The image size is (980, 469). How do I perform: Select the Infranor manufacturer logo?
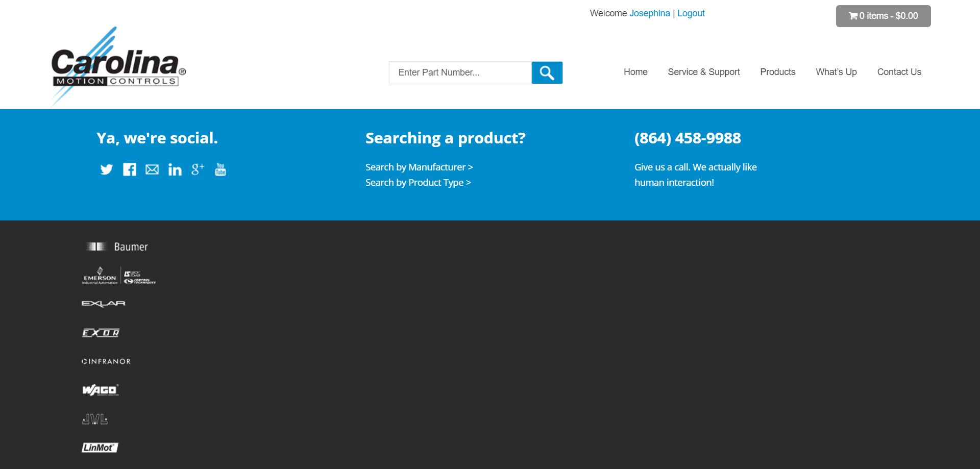tap(106, 361)
